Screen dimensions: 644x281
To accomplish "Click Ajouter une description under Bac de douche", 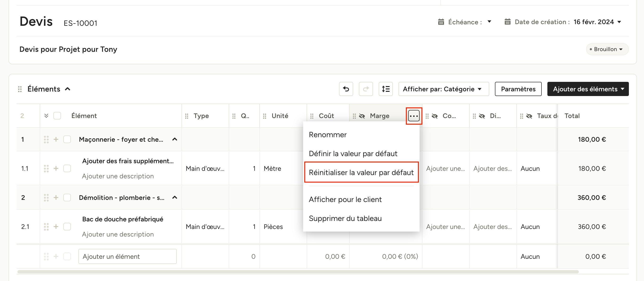I will pos(118,234).
